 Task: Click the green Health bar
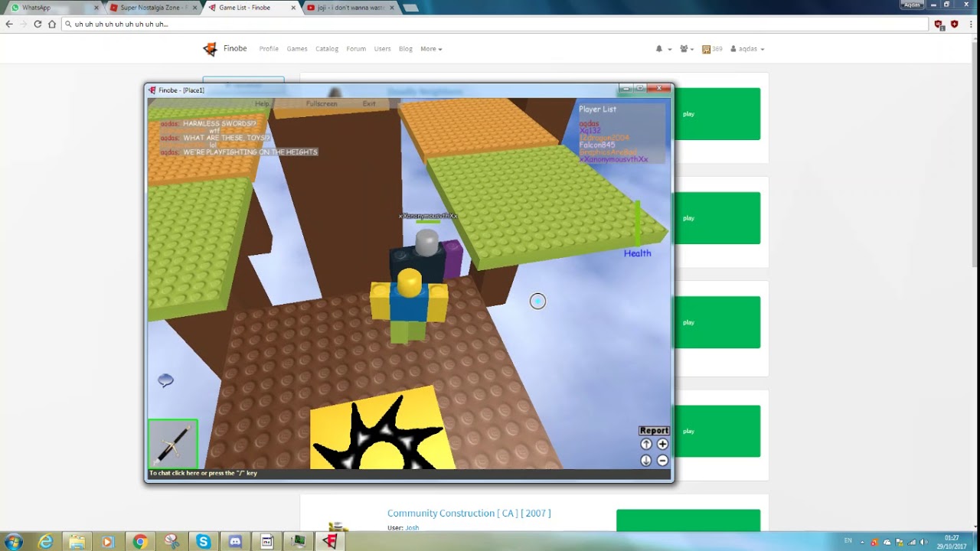point(637,223)
